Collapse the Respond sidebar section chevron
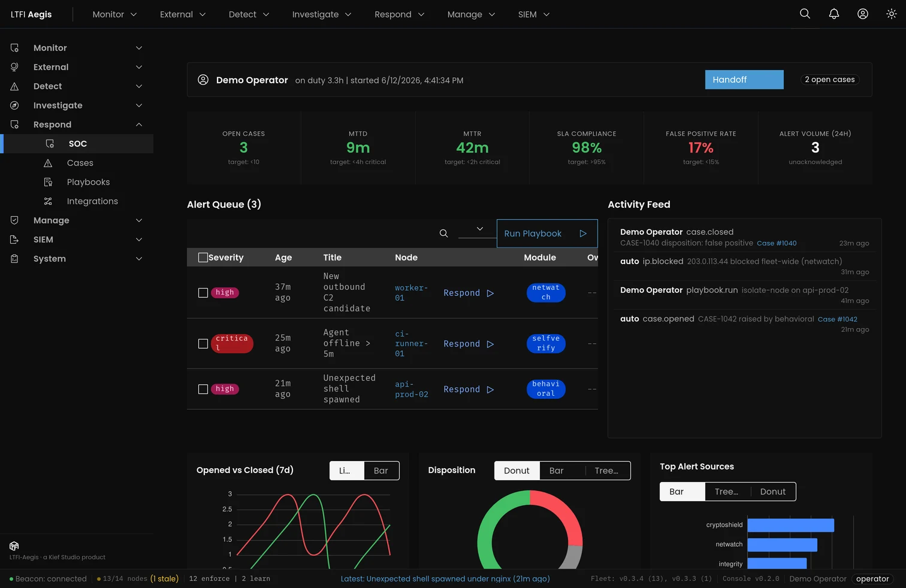 coord(139,125)
